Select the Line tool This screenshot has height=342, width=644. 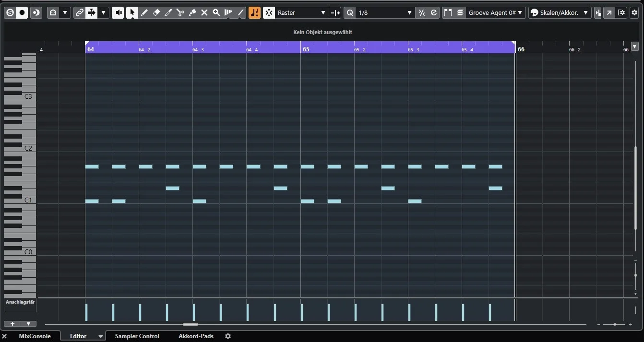[x=240, y=12]
